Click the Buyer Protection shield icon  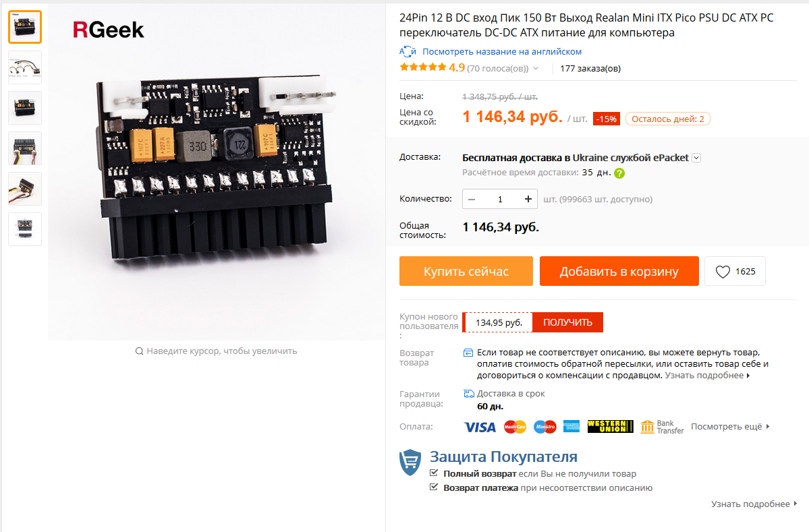410,463
